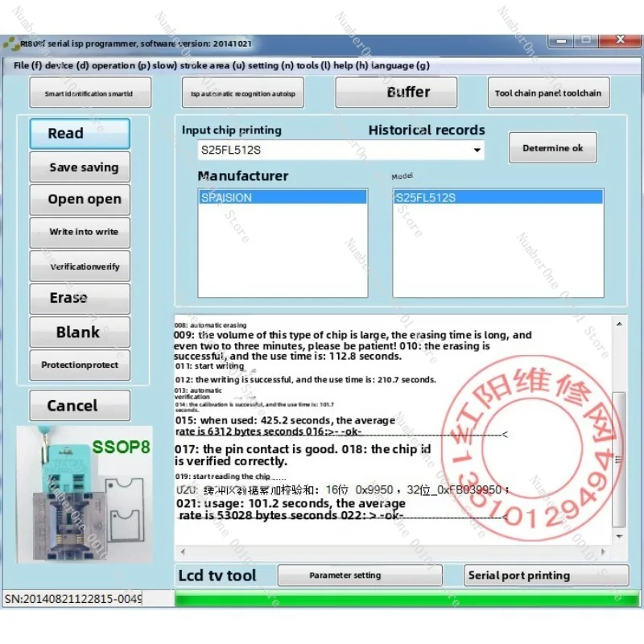Click the Rt809f application title icon
The image size is (644, 644).
11,44
